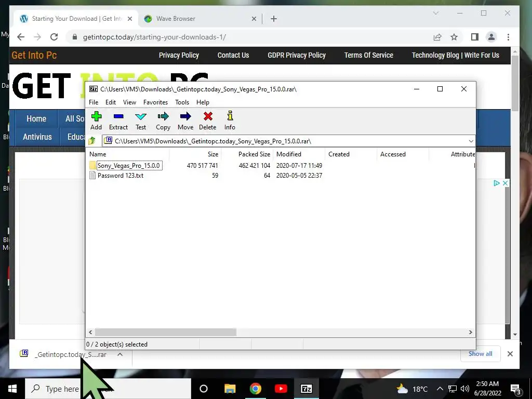Reload the browser page
This screenshot has width=532, height=399.
(54, 37)
